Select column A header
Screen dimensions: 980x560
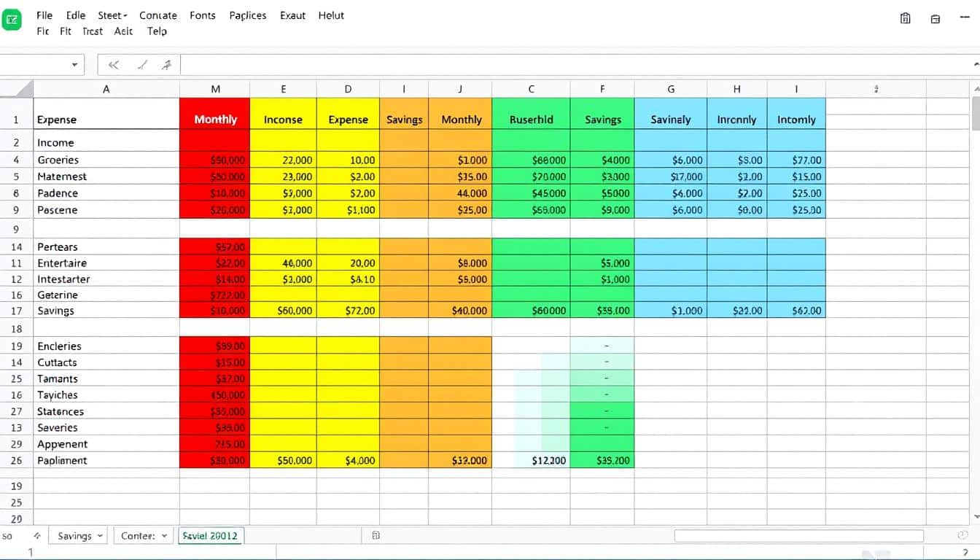point(106,89)
